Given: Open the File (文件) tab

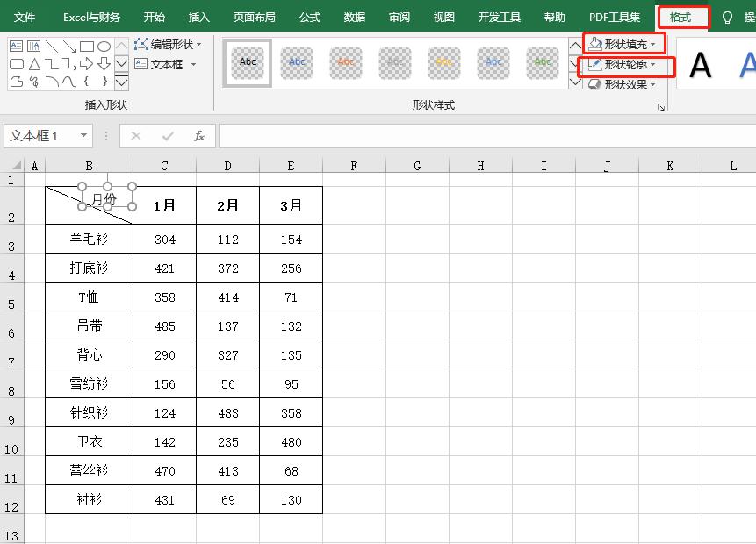Looking at the screenshot, I should (24, 18).
